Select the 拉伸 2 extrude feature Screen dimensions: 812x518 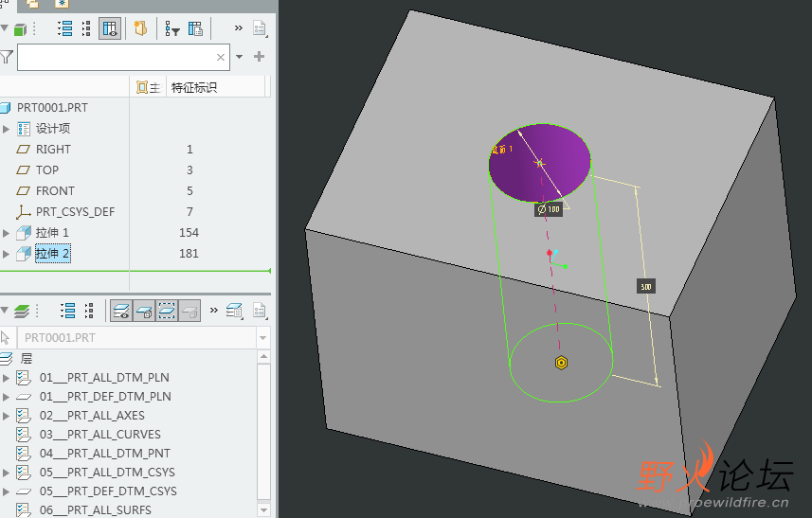pos(52,254)
